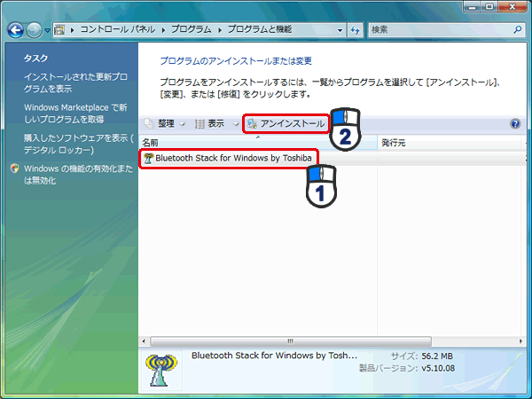Select プログラム breadcrumb segment
Image resolution: width=532 pixels, height=399 pixels.
pyautogui.click(x=192, y=29)
